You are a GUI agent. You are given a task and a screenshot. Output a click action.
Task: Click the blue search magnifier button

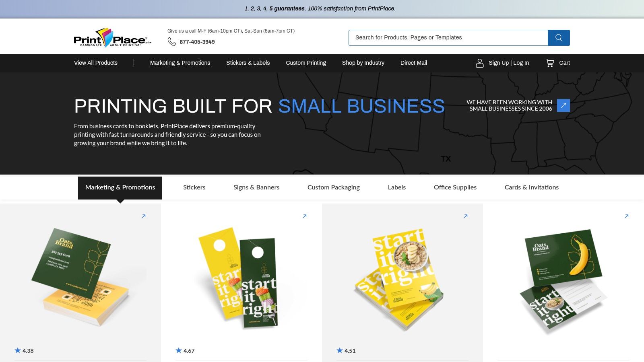coord(559,38)
